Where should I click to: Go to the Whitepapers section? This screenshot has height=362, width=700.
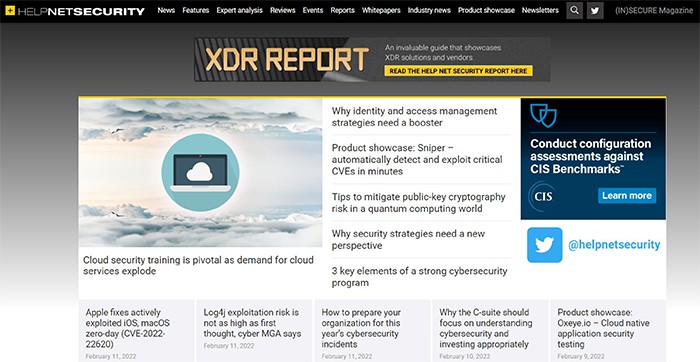[381, 10]
